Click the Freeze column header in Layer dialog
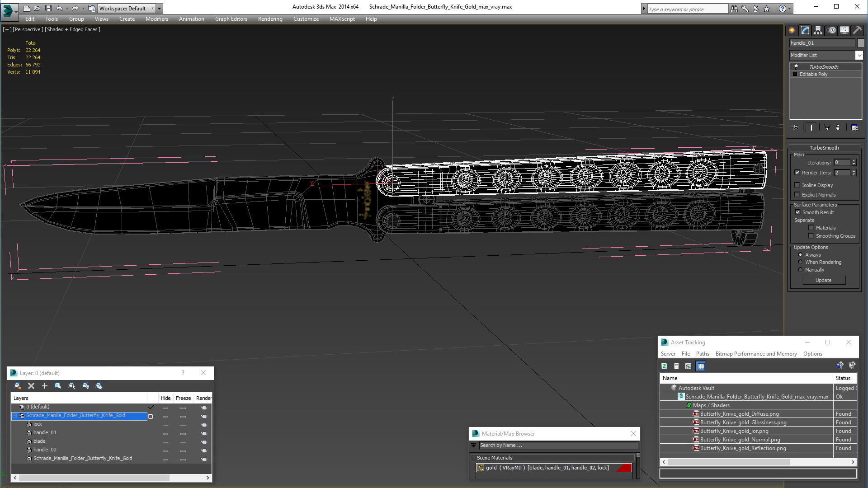The image size is (868, 488). click(x=183, y=398)
